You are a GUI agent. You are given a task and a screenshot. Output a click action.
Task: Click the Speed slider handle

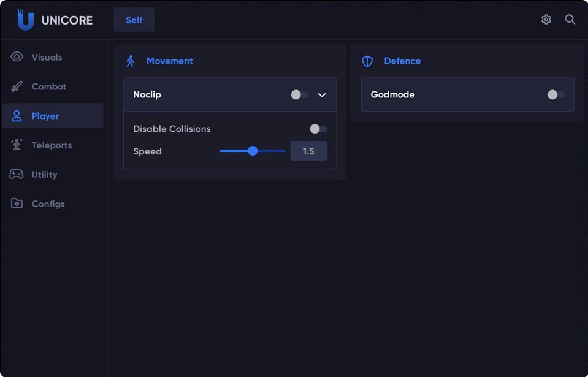(x=253, y=151)
